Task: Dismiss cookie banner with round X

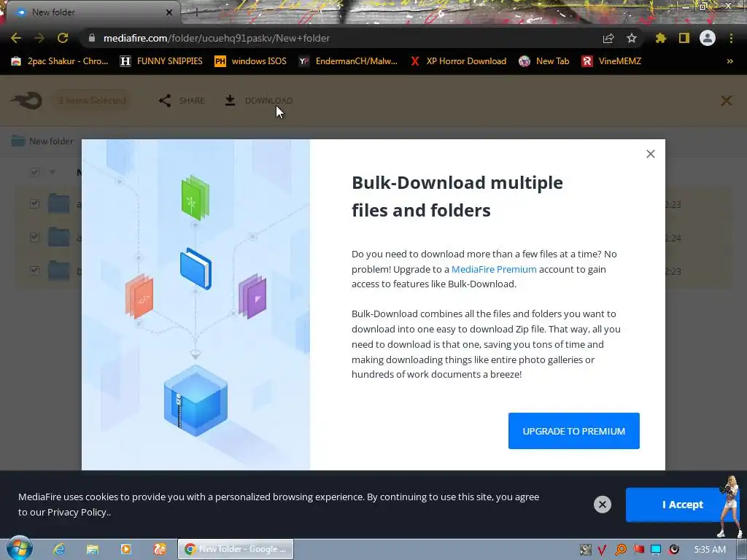Action: 602,505
